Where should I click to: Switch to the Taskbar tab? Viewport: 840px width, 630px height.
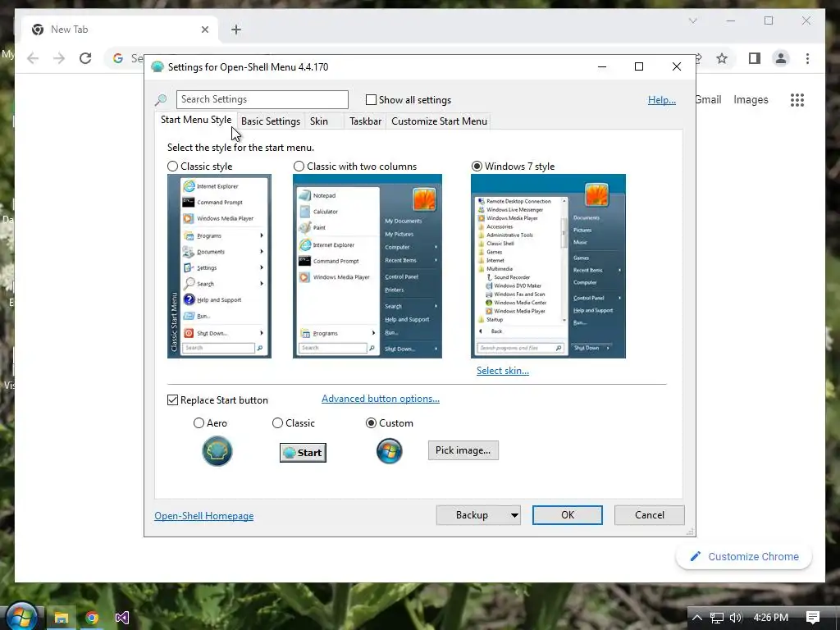(365, 121)
